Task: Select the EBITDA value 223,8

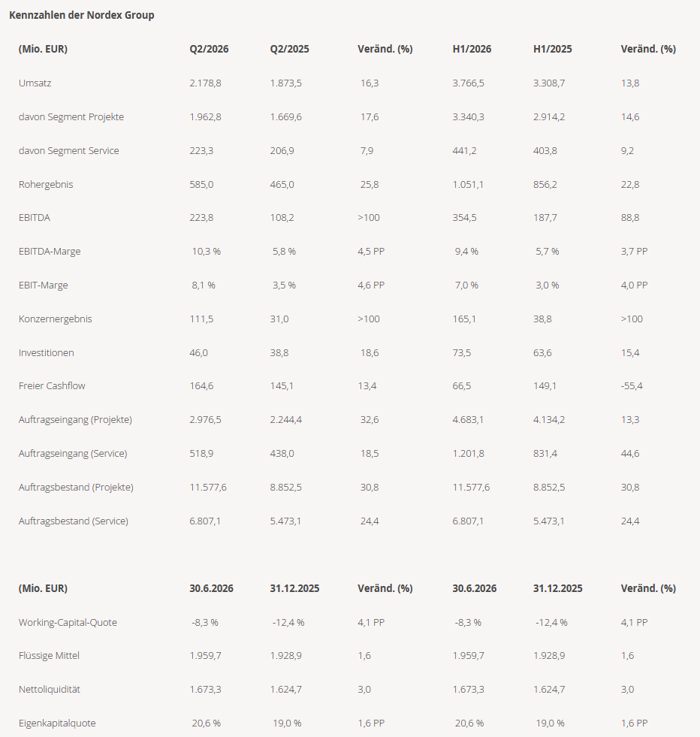Action: [x=201, y=218]
